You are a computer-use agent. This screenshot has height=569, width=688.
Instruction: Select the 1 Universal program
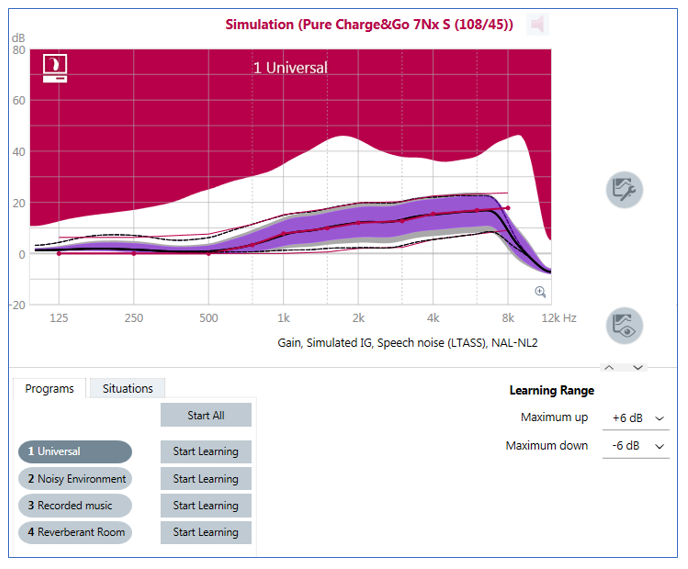75,451
